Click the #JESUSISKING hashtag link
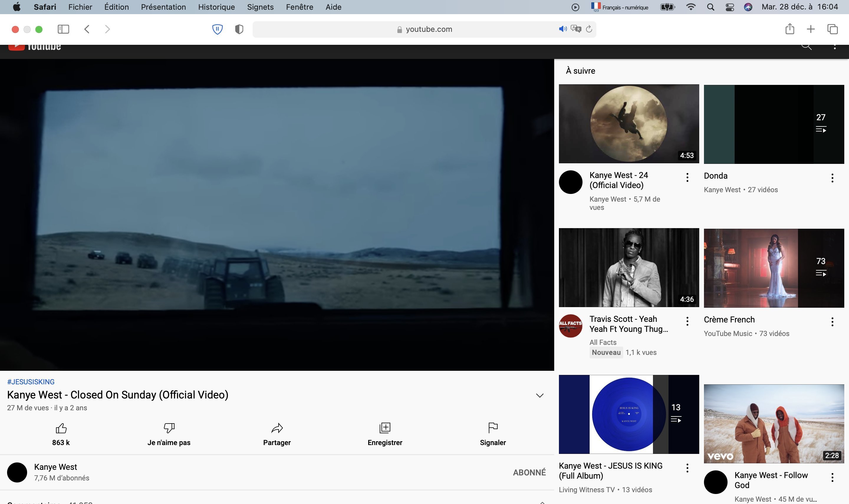Screen dimensions: 849x504 tap(31, 382)
